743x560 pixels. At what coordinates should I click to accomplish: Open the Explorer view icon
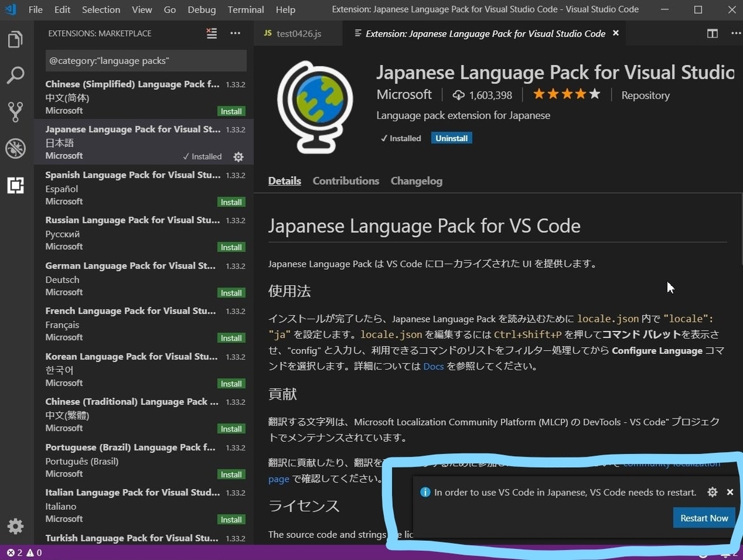tap(15, 38)
